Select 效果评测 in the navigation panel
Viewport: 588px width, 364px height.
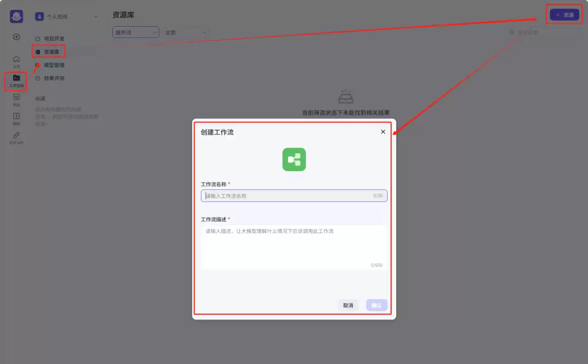tap(53, 78)
